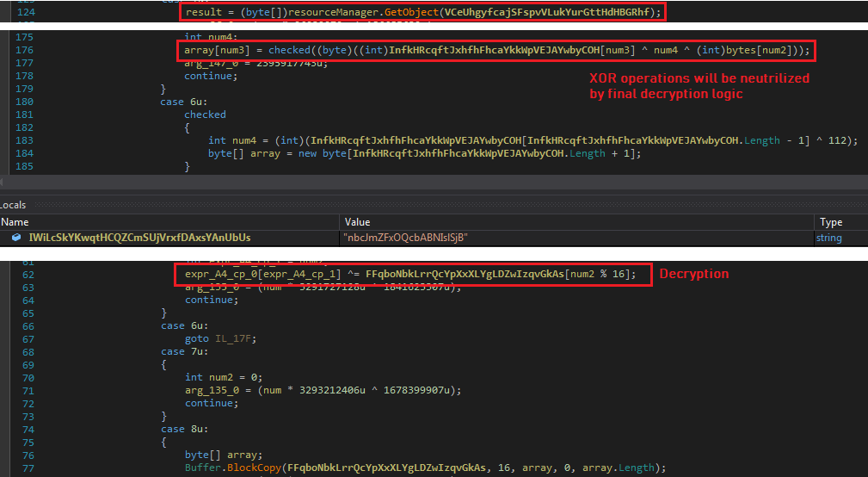The width and height of the screenshot is (868, 477).
Task: Click 'continue;' on line 64
Action: [212, 300]
